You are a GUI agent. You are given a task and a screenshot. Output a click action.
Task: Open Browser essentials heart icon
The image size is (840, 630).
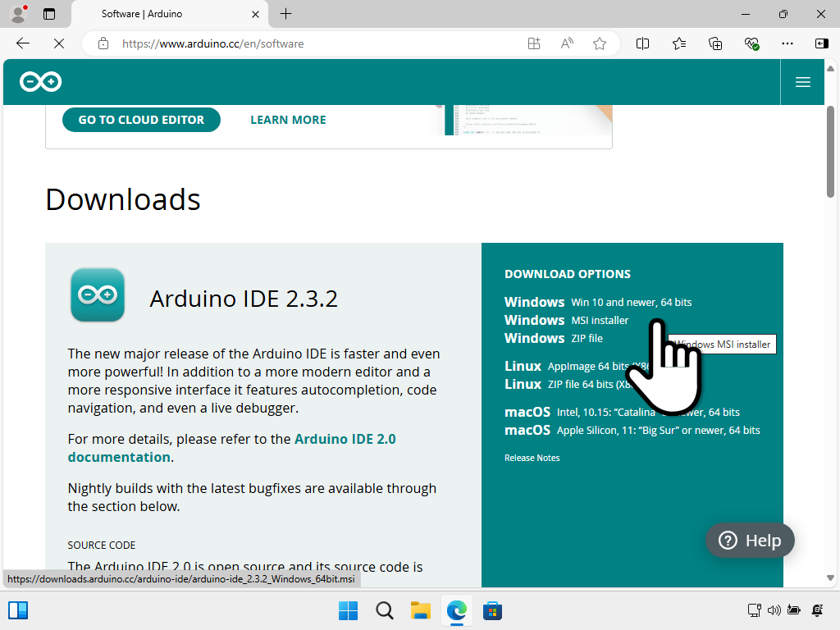pyautogui.click(x=751, y=43)
